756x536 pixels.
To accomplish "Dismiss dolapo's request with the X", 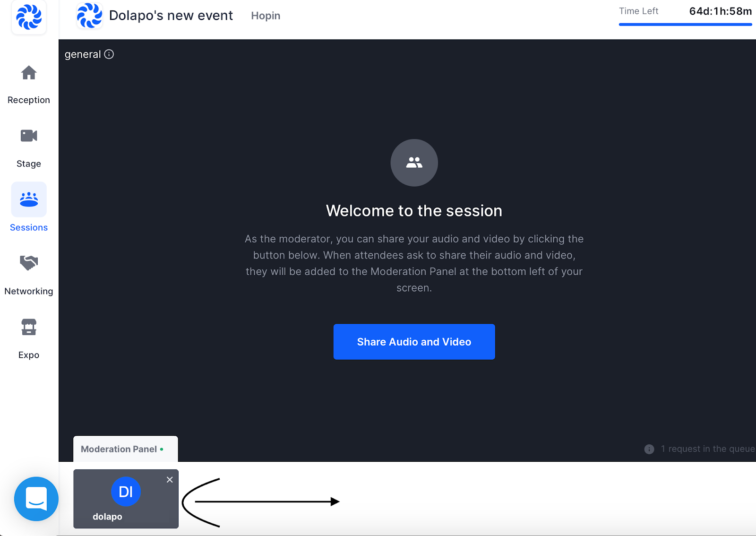I will click(x=170, y=480).
